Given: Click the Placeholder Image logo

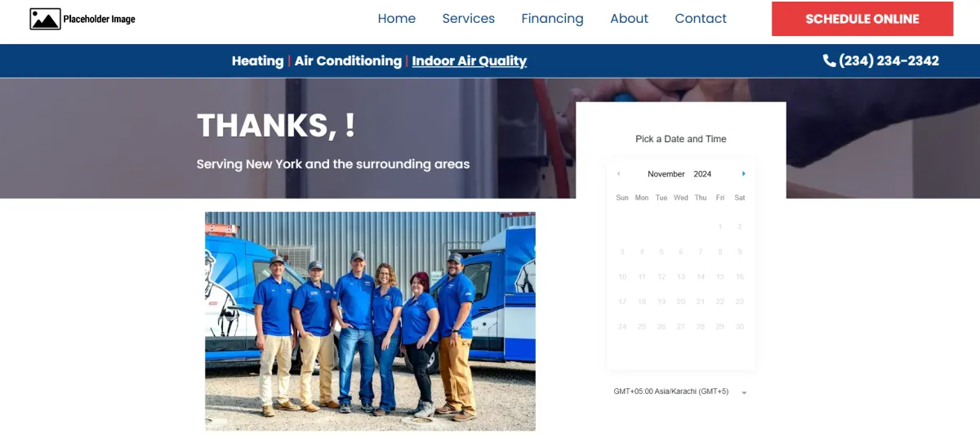Looking at the screenshot, I should 82,19.
